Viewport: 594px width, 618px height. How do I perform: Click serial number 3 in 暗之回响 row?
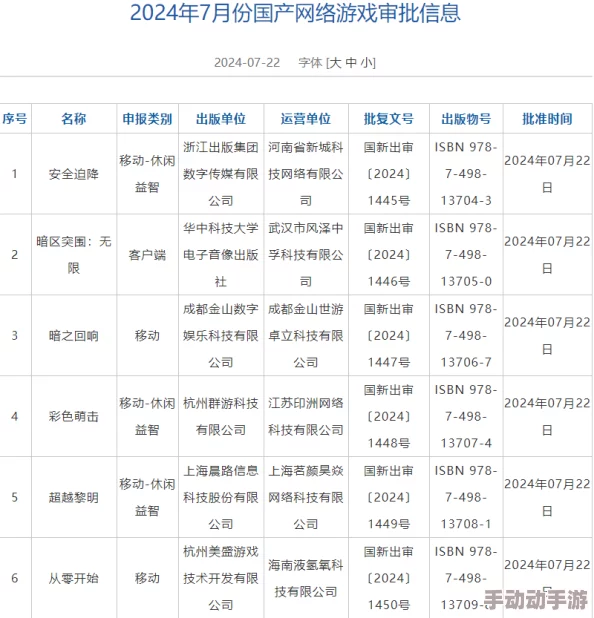point(15,335)
